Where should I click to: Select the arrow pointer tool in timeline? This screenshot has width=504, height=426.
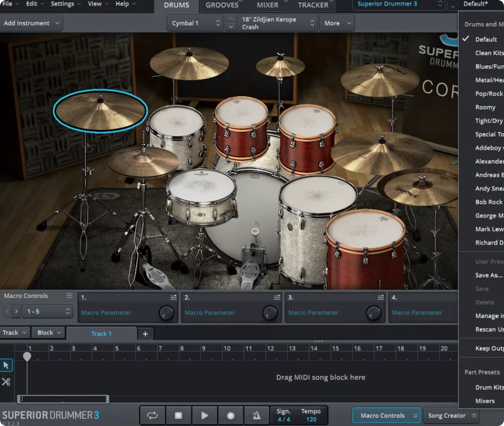[6, 365]
